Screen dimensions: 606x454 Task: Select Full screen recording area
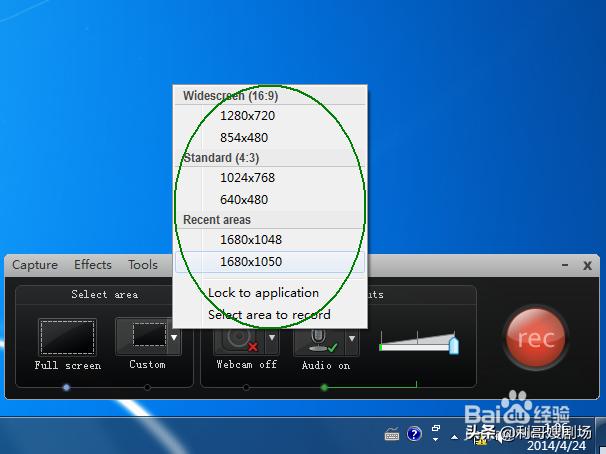pos(68,338)
